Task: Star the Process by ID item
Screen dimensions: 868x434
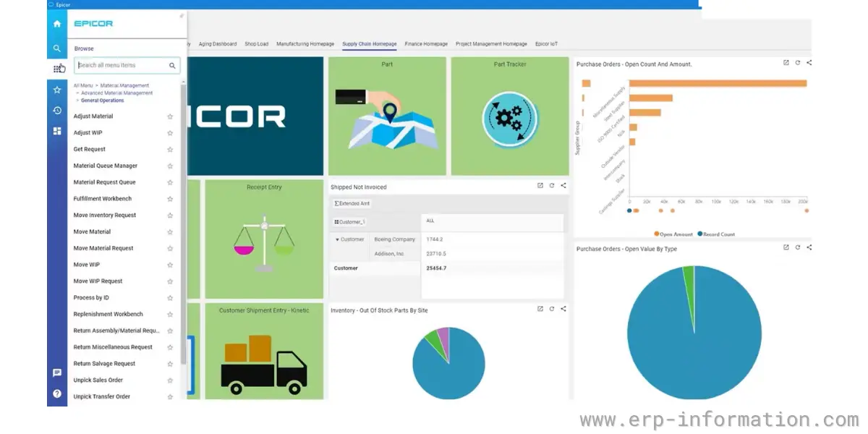Action: [x=170, y=298]
